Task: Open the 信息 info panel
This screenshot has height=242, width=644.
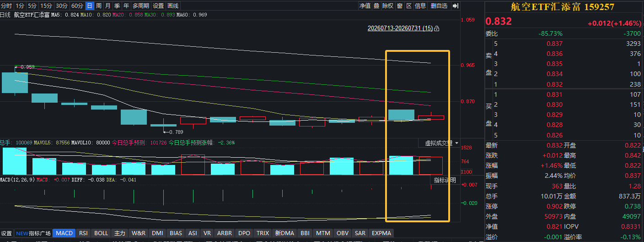Action: (x=420, y=6)
